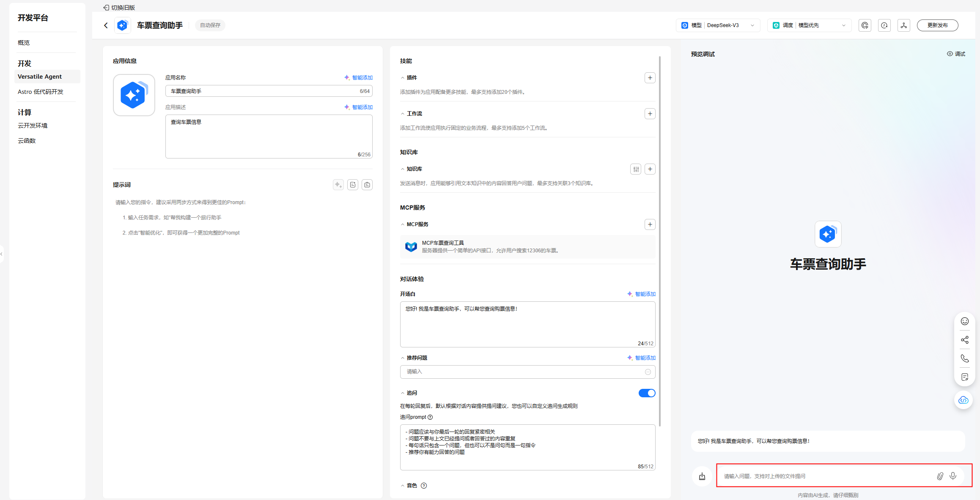This screenshot has width=980, height=500.
Task: Click the add plugin (插件) plus icon
Action: (650, 78)
